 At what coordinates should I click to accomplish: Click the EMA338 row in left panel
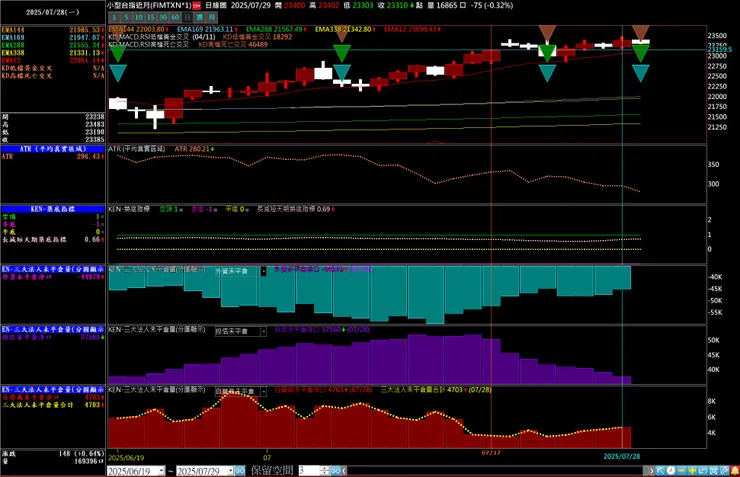[x=52, y=52]
